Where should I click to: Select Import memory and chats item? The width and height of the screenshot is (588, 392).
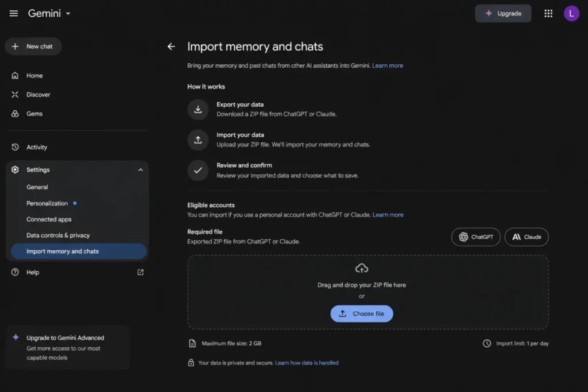[78, 251]
